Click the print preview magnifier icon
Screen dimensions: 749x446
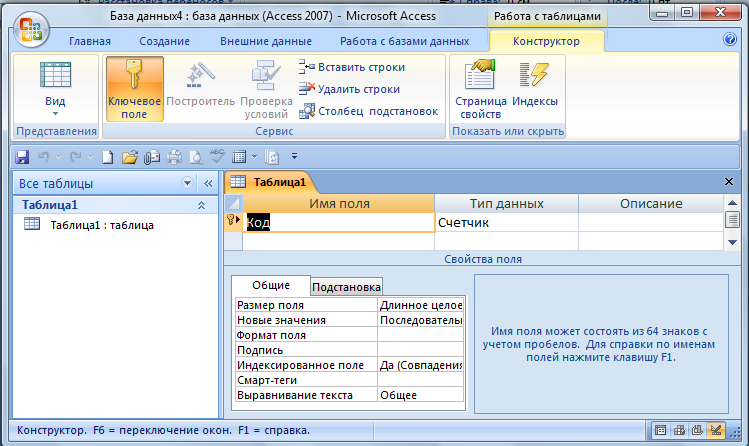[196, 157]
